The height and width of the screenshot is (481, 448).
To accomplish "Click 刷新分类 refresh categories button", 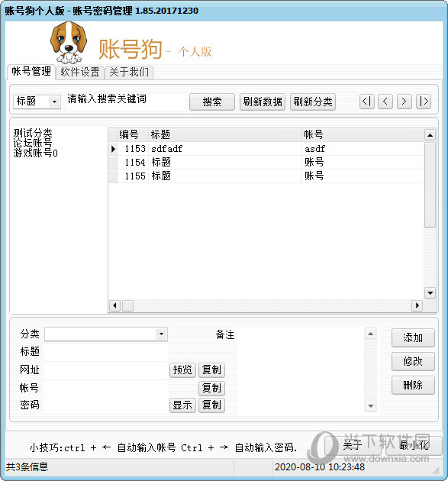I will [x=313, y=102].
